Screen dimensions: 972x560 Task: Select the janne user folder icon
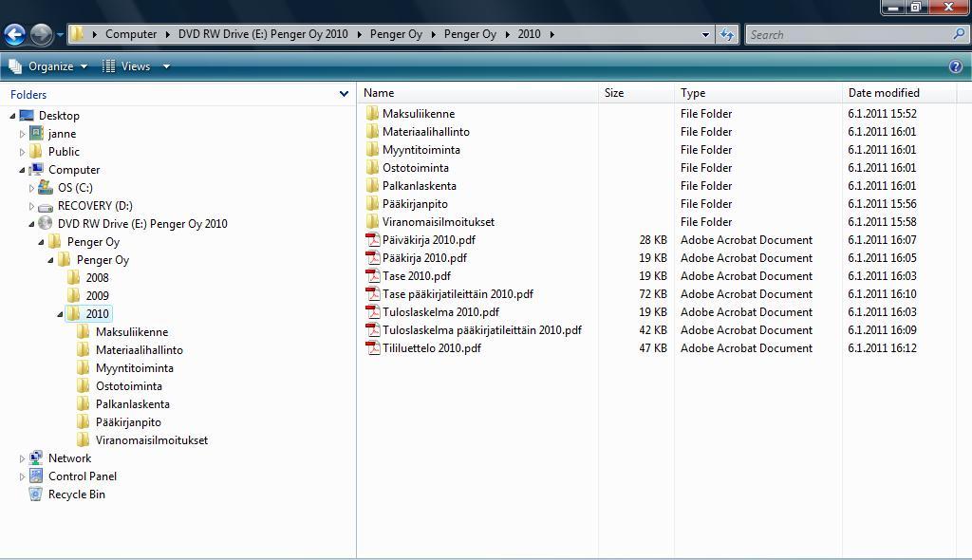click(37, 133)
